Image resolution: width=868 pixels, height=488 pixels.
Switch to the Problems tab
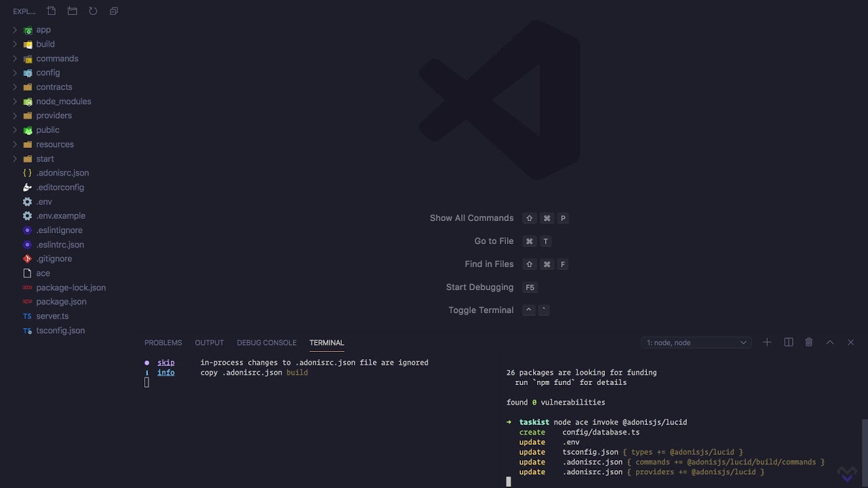pyautogui.click(x=163, y=342)
